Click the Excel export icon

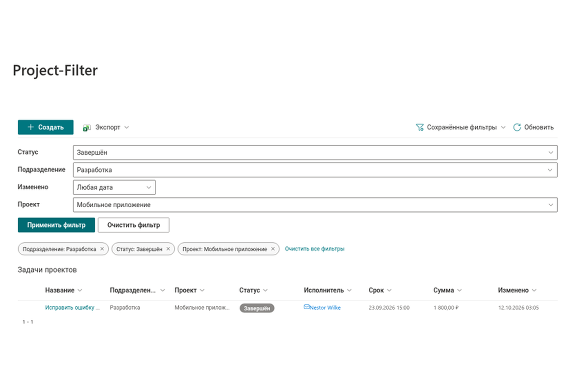[87, 127]
